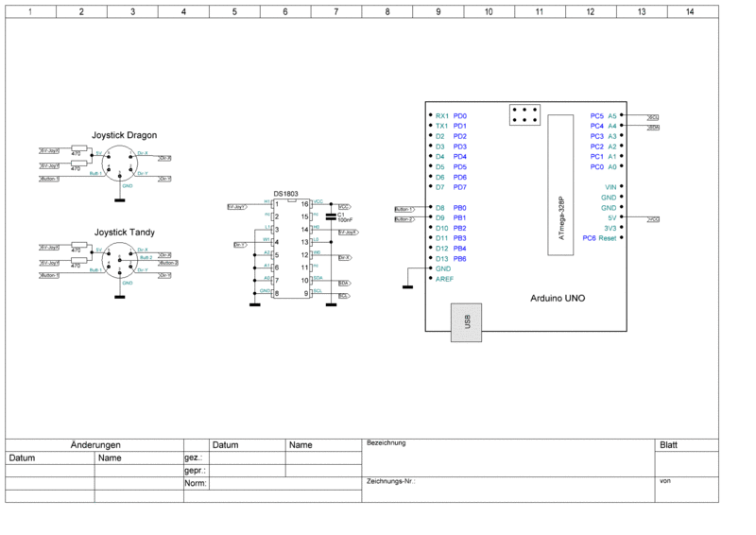Viewport: 756px width, 535px height.
Task: Click the "PC0" pin label
Action: 597,167
